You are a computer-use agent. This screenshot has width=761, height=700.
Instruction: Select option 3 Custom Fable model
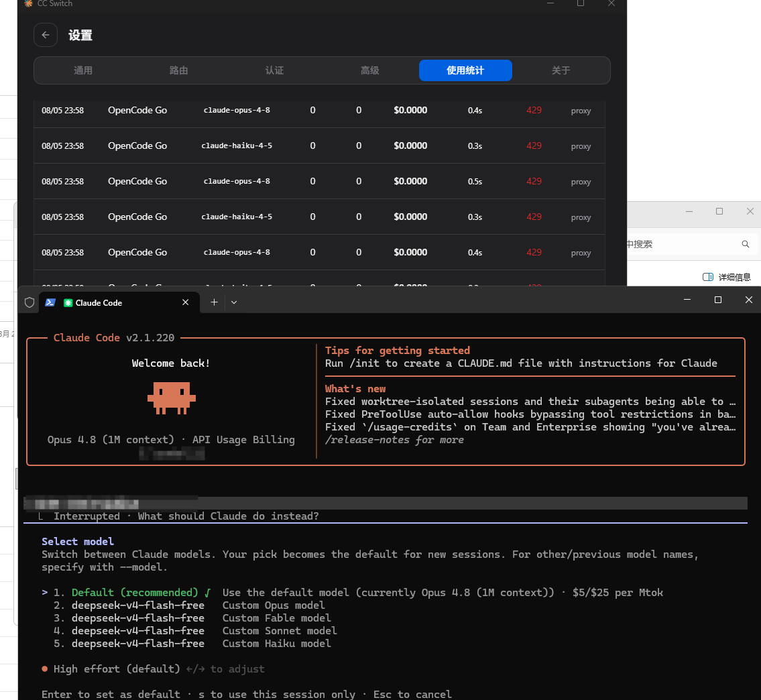point(192,618)
